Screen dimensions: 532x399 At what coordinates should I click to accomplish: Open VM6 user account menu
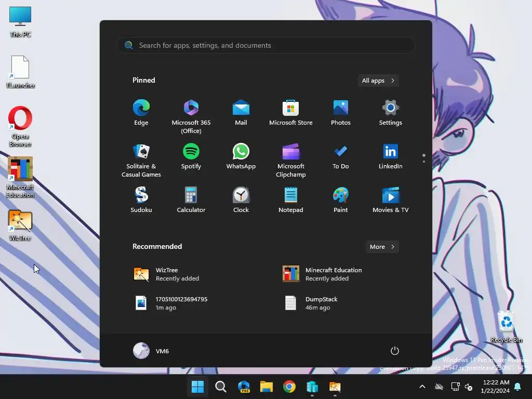(151, 351)
